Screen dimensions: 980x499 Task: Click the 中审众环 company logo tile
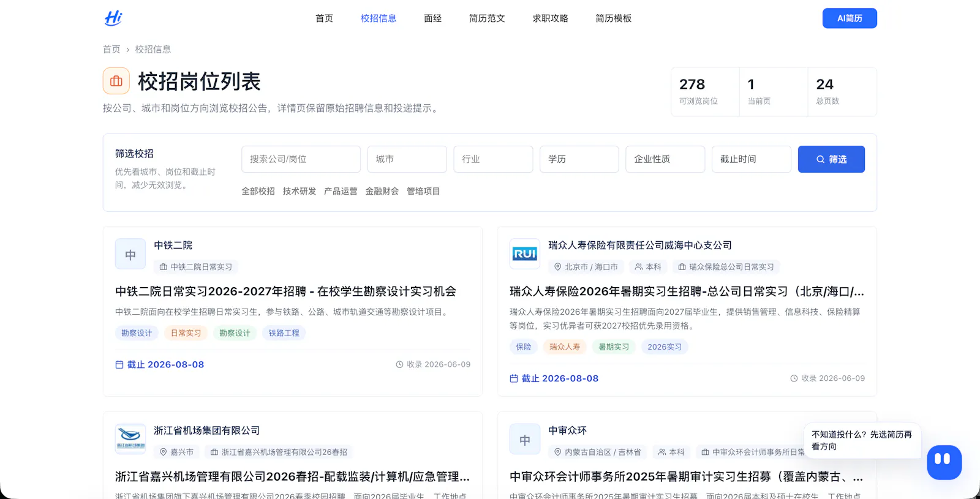pyautogui.click(x=525, y=439)
